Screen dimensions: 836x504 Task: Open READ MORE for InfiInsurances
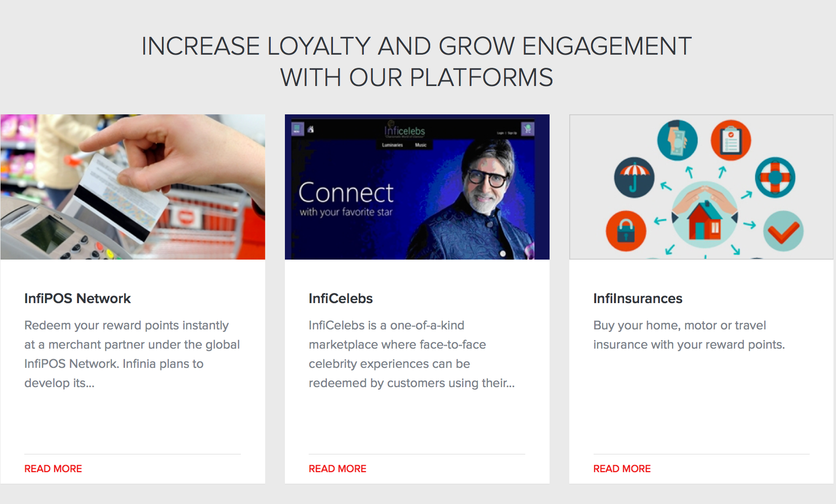click(622, 469)
